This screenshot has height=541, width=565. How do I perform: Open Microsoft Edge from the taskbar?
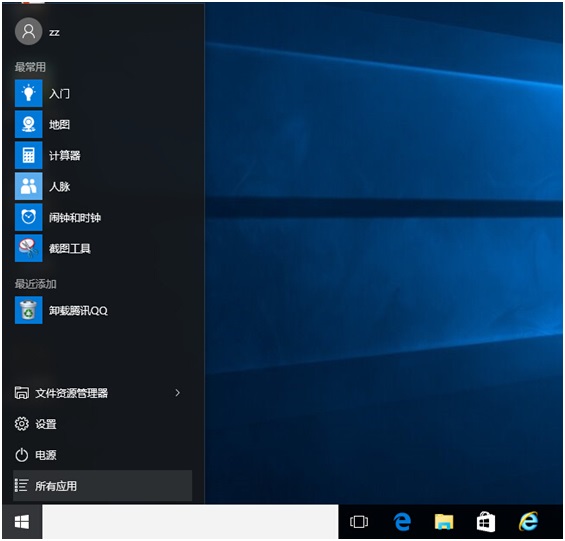[402, 522]
